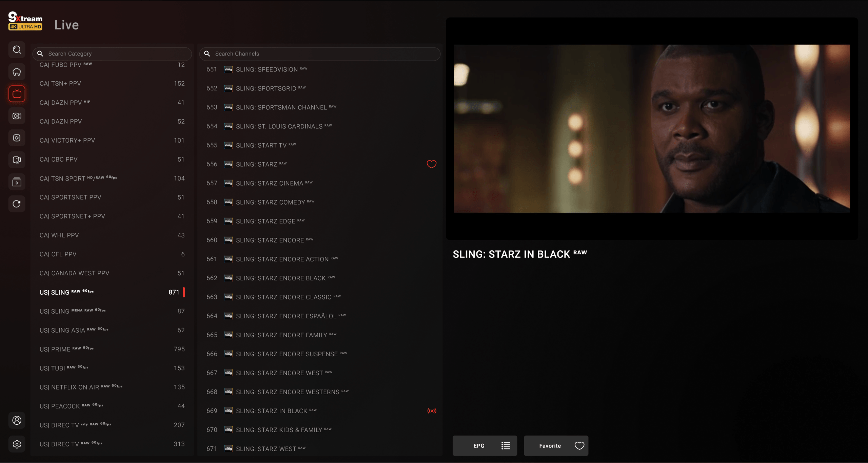Open the camera recordings sidebar icon
868x463 pixels.
coord(17,116)
